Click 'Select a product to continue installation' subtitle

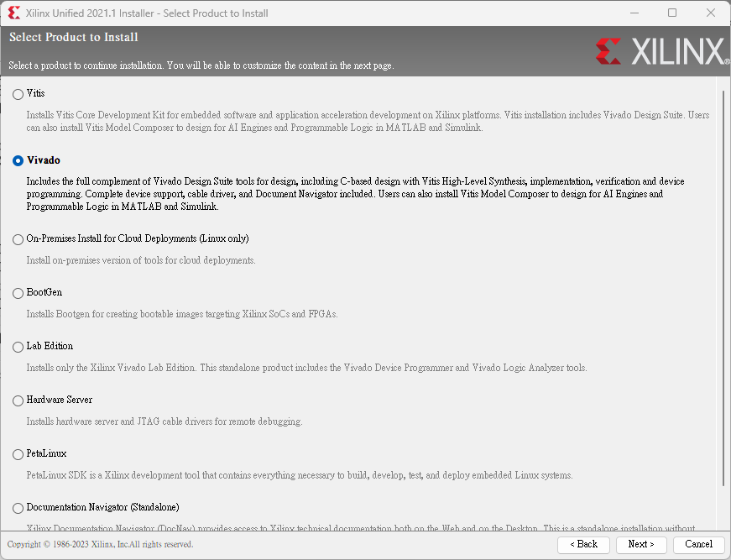pos(201,65)
